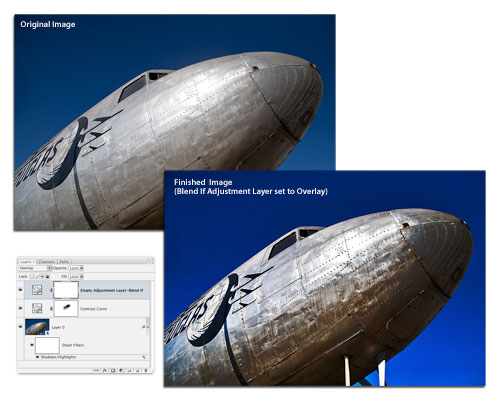
Task: Toggle visibility of Layer 0
Action: point(20,327)
